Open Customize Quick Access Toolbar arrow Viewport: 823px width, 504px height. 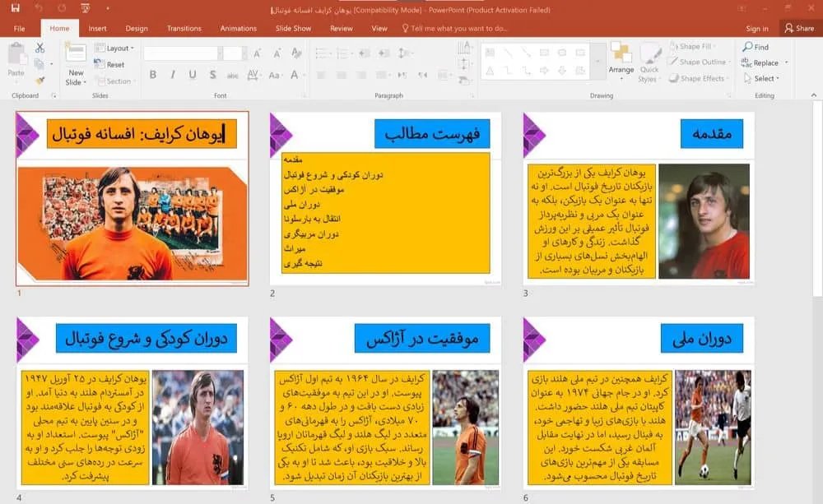[x=108, y=8]
